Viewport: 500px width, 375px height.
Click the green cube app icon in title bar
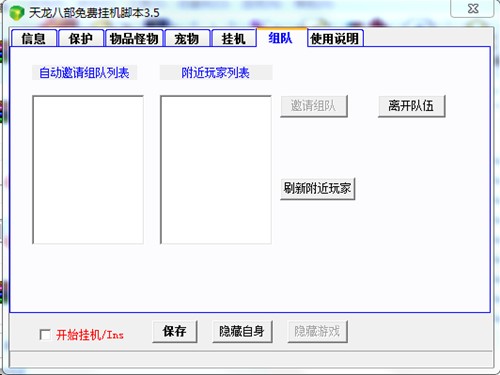point(17,13)
